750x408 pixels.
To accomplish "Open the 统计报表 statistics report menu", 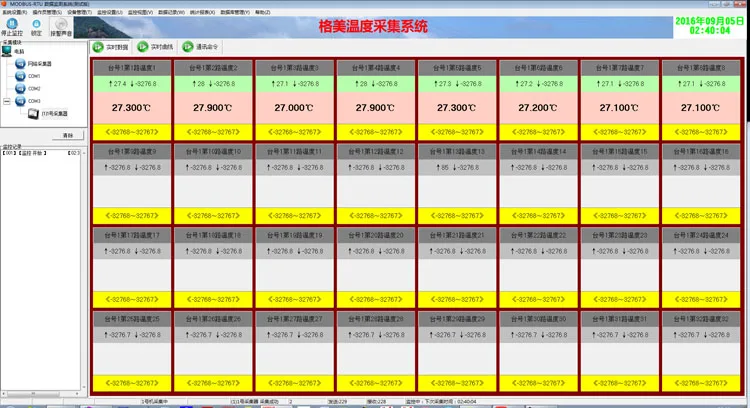I will pyautogui.click(x=202, y=12).
